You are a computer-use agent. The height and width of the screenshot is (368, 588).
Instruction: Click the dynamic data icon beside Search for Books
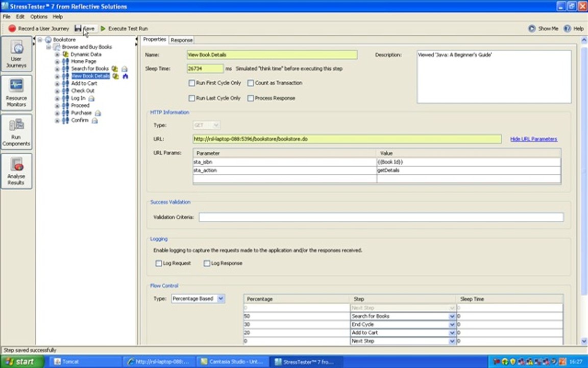pyautogui.click(x=115, y=68)
